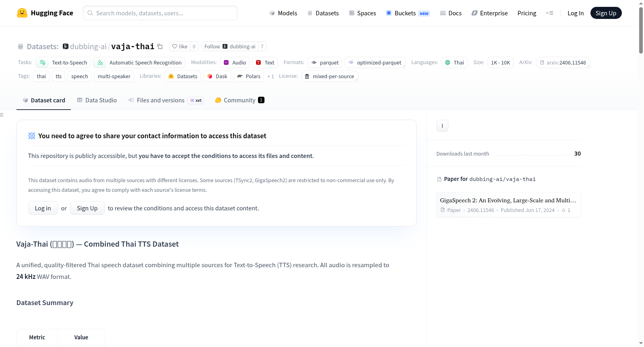This screenshot has width=644, height=347.
Task: Select the Datasets library tag
Action: (x=183, y=76)
